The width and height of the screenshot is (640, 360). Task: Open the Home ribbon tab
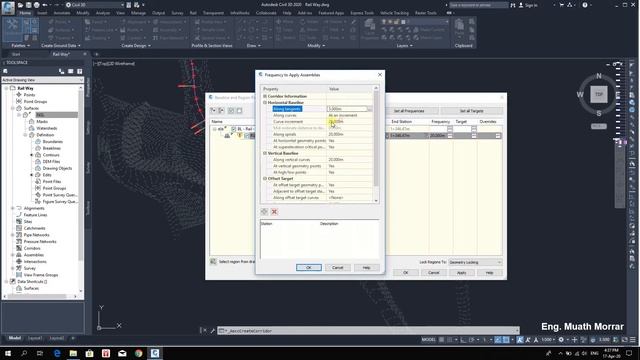click(x=25, y=13)
